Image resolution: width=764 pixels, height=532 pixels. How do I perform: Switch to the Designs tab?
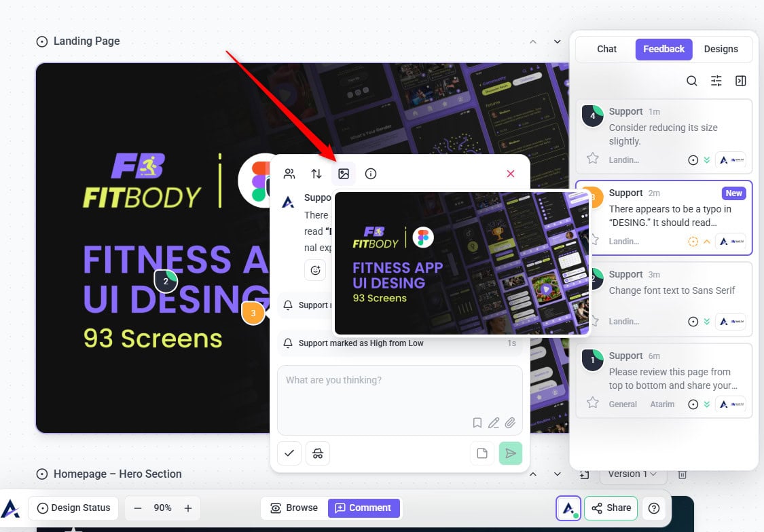721,49
